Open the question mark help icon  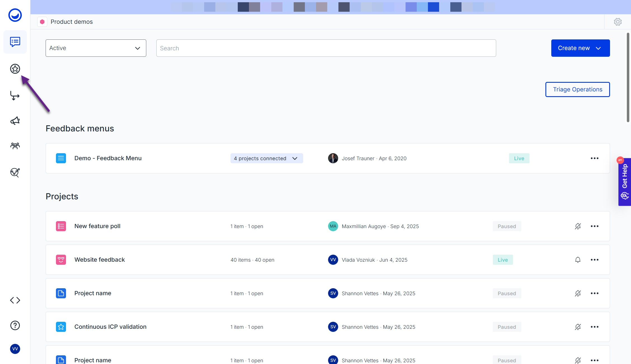[15, 325]
